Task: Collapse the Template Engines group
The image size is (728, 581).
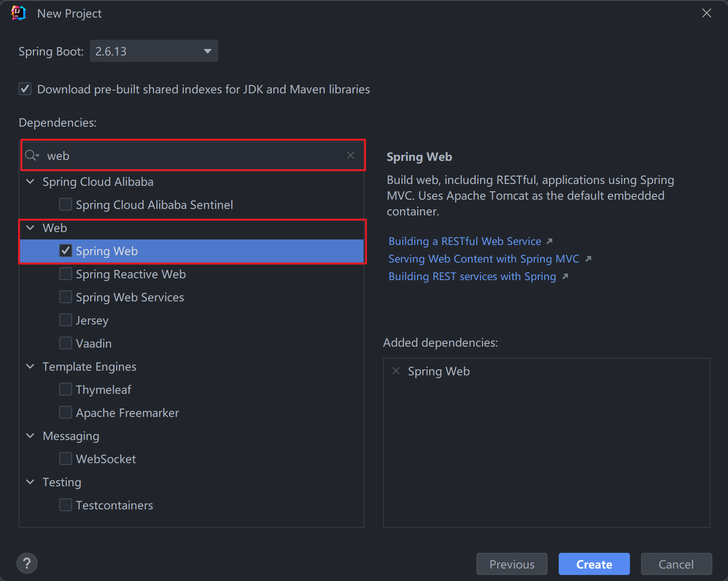Action: point(31,366)
